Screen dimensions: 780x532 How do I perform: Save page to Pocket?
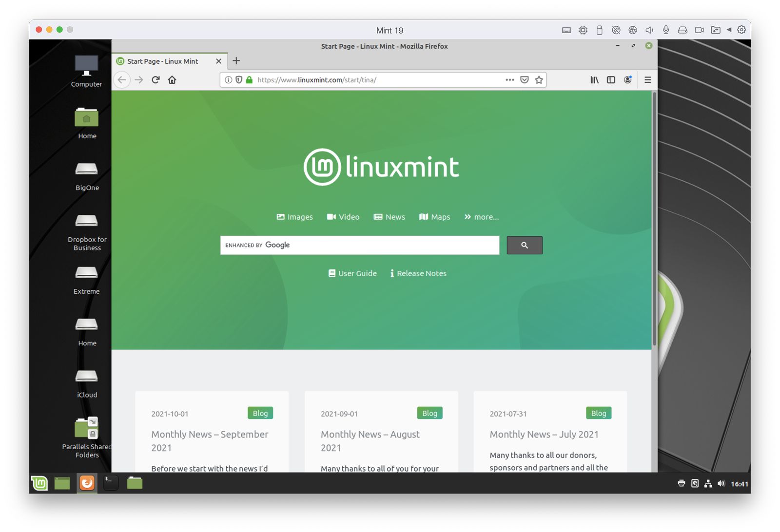(x=525, y=80)
